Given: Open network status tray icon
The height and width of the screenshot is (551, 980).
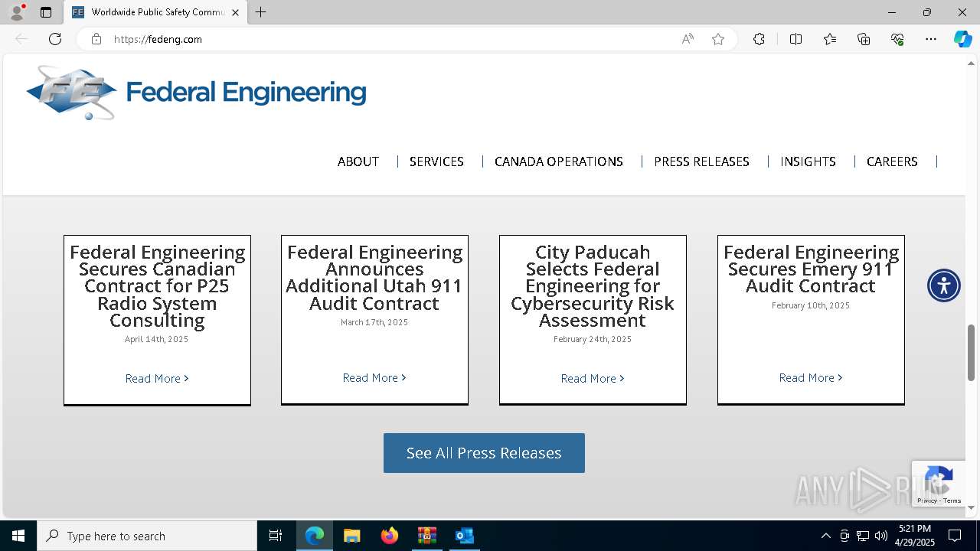Looking at the screenshot, I should [x=863, y=536].
